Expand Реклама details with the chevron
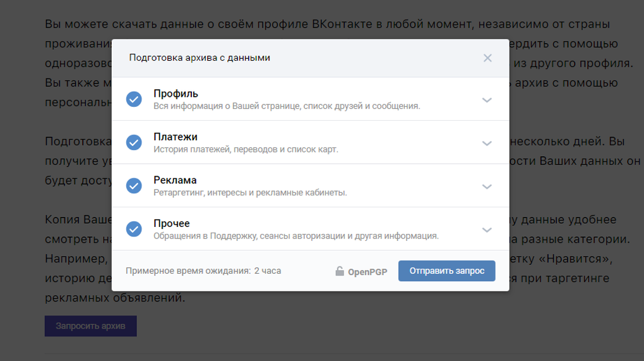Screen dimensions: 644x361 (x=487, y=187)
